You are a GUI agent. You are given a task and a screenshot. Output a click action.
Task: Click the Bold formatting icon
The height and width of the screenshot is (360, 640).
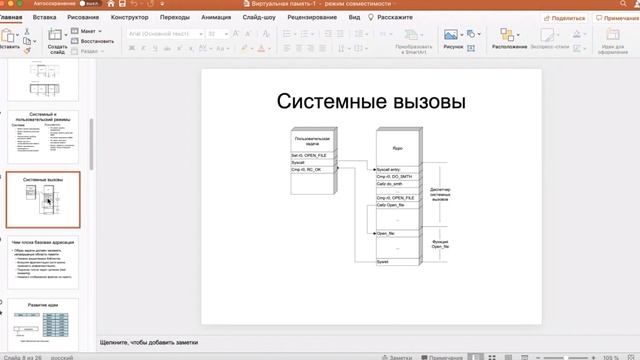[x=132, y=49]
